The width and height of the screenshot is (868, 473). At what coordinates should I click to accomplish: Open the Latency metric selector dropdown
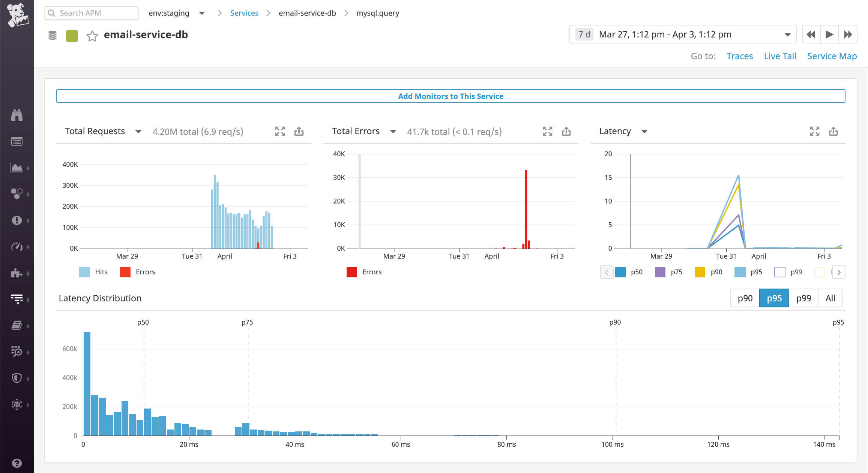tap(644, 131)
